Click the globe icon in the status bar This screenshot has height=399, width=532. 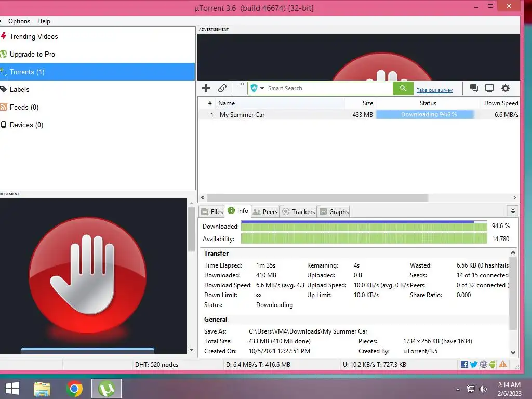click(x=484, y=364)
